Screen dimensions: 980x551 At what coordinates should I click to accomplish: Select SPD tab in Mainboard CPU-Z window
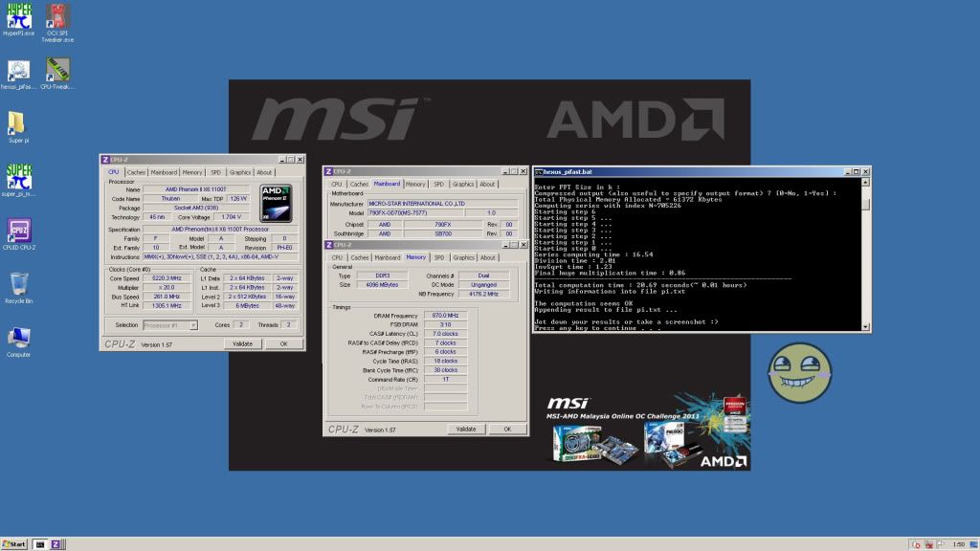(x=438, y=184)
